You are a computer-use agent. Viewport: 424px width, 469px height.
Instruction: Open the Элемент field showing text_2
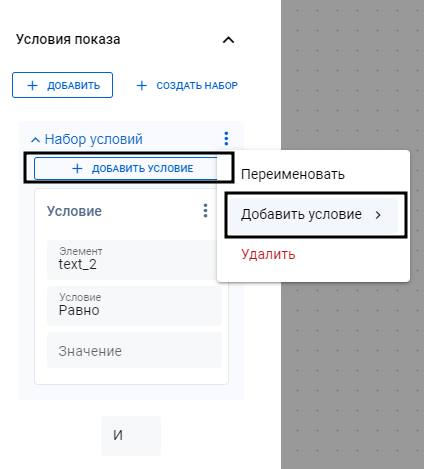tap(132, 259)
